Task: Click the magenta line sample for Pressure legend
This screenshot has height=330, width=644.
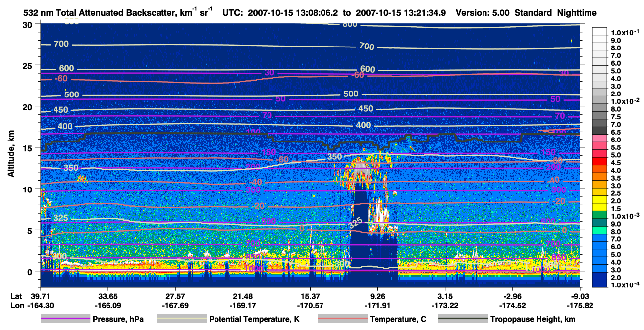Action: (x=64, y=319)
